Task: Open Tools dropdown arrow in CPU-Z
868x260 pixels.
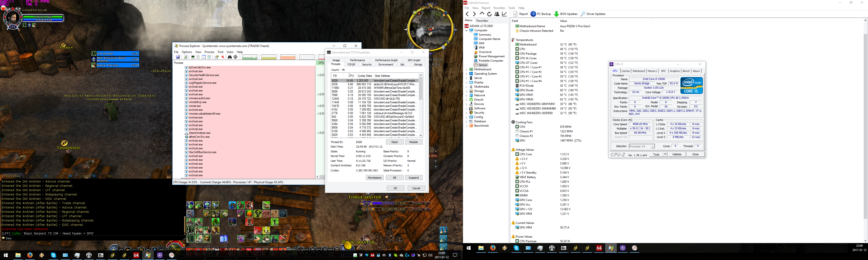Action: [x=665, y=154]
